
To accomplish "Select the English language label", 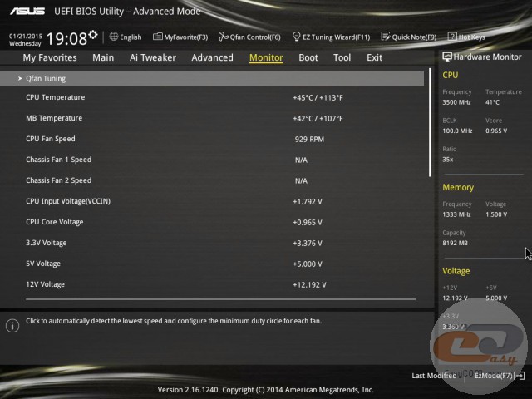I will 131,37.
